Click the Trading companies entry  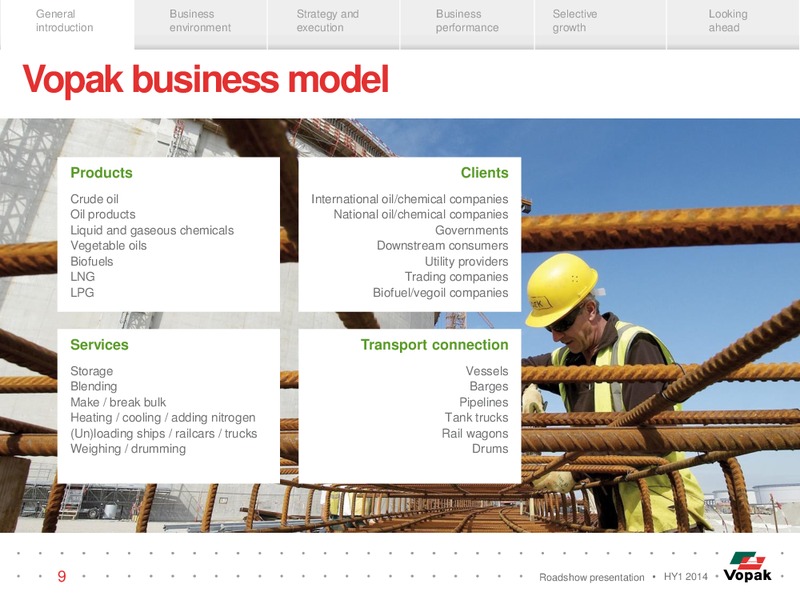click(457, 277)
